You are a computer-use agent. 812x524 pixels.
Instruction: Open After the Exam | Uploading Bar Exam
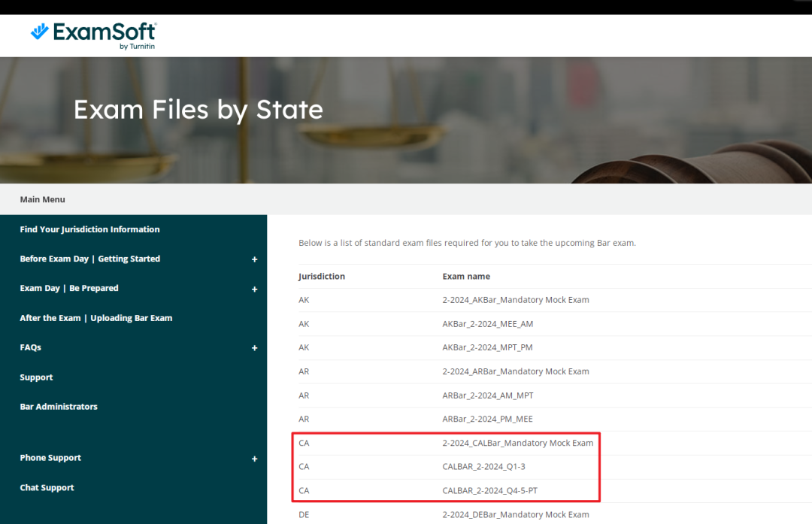coord(95,318)
